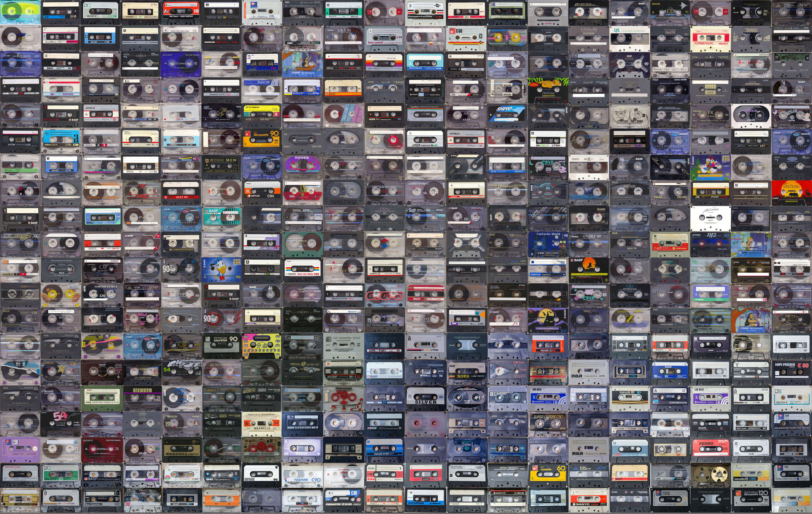Select the white and red SANYO C-60LN
812x514 pixels.
tap(588, 501)
